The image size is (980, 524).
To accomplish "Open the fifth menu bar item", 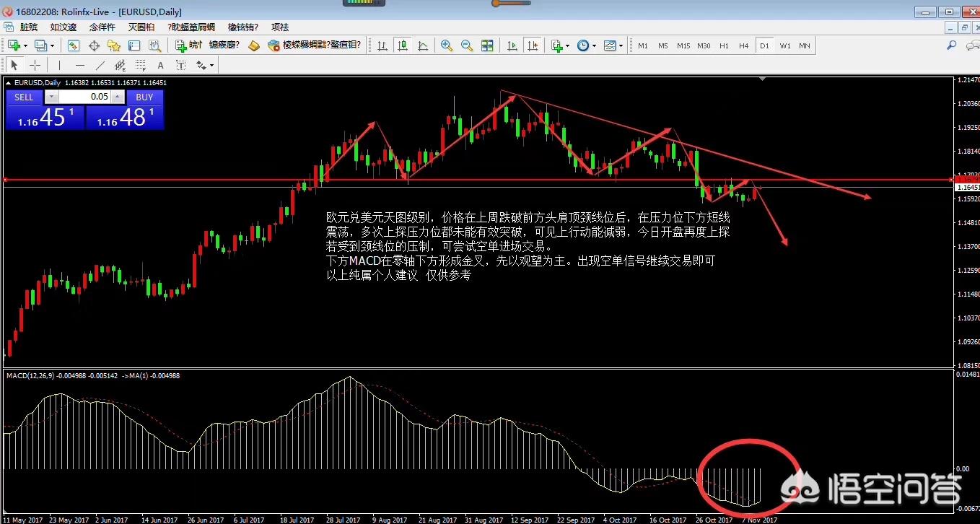I will pos(191,27).
